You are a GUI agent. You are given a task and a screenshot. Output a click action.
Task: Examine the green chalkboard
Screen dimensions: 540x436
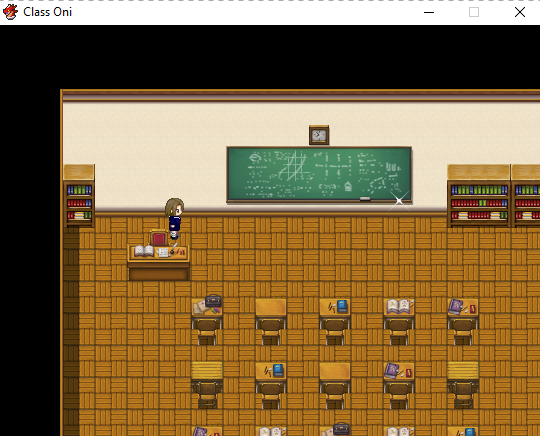319,174
